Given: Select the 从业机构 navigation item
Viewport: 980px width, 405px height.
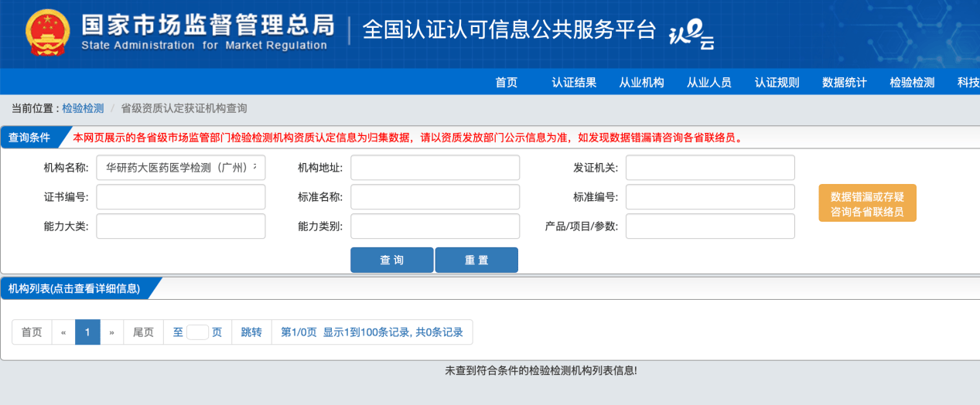Looking at the screenshot, I should pyautogui.click(x=641, y=83).
